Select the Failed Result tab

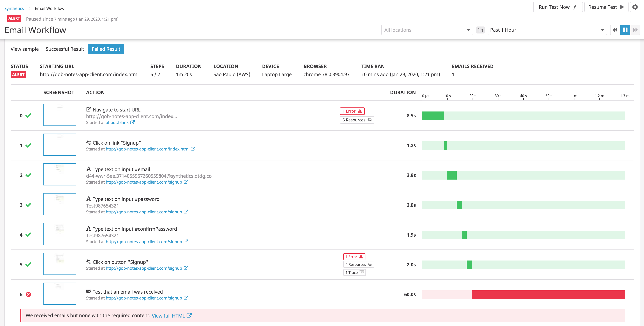(x=106, y=49)
